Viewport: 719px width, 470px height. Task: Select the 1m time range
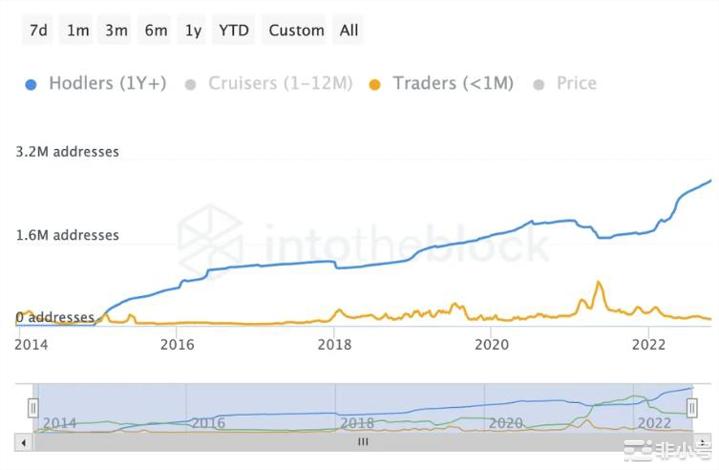tap(77, 30)
